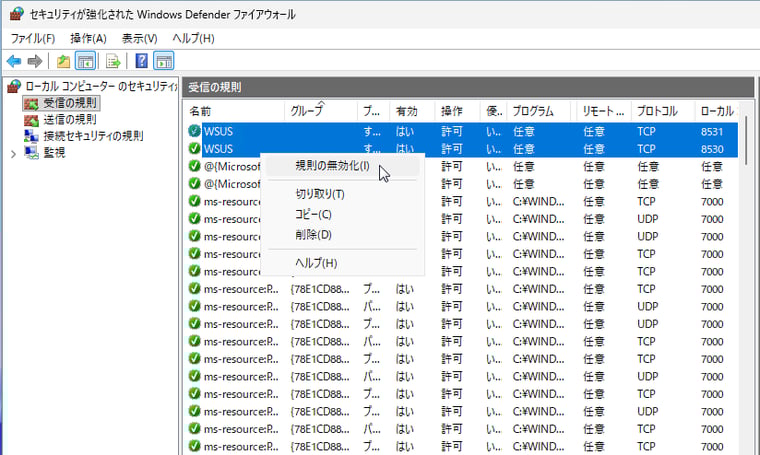This screenshot has width=760, height=455.
Task: Open the 操作(A) menu
Action: (x=88, y=38)
